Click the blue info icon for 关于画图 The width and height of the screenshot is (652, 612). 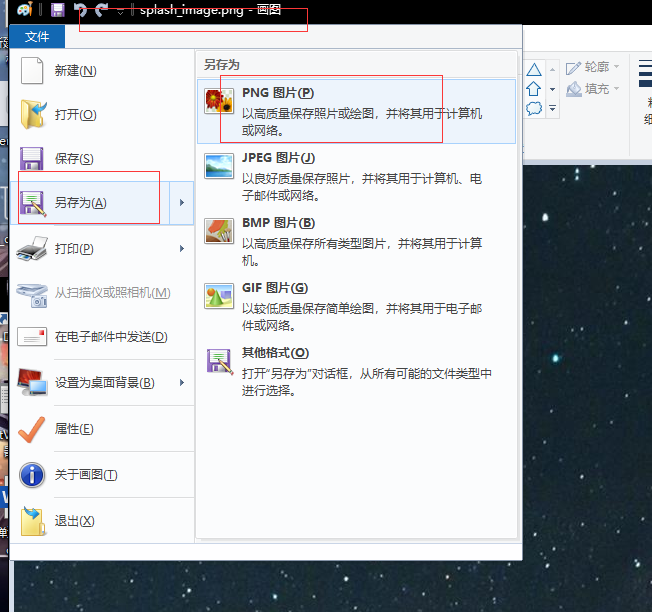32,475
